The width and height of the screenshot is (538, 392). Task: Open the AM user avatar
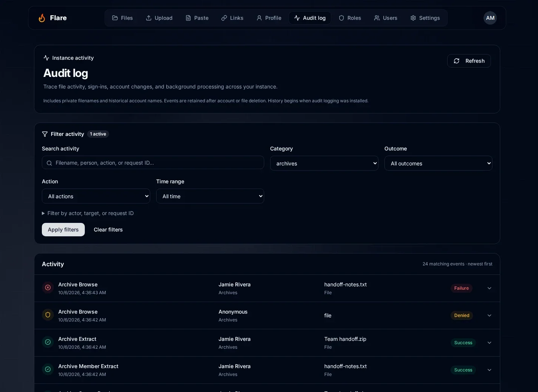click(x=490, y=18)
